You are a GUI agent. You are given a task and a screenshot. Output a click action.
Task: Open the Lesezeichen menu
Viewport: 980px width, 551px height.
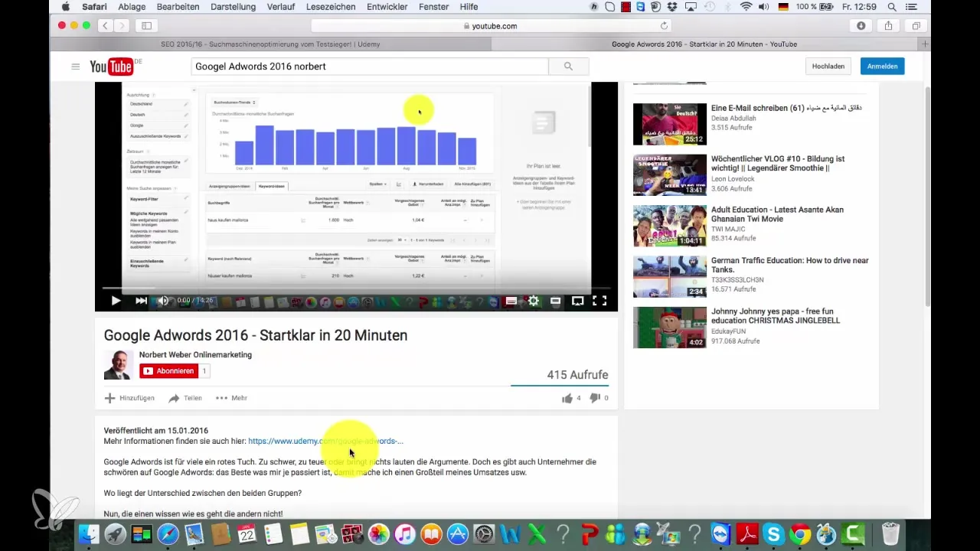[332, 7]
